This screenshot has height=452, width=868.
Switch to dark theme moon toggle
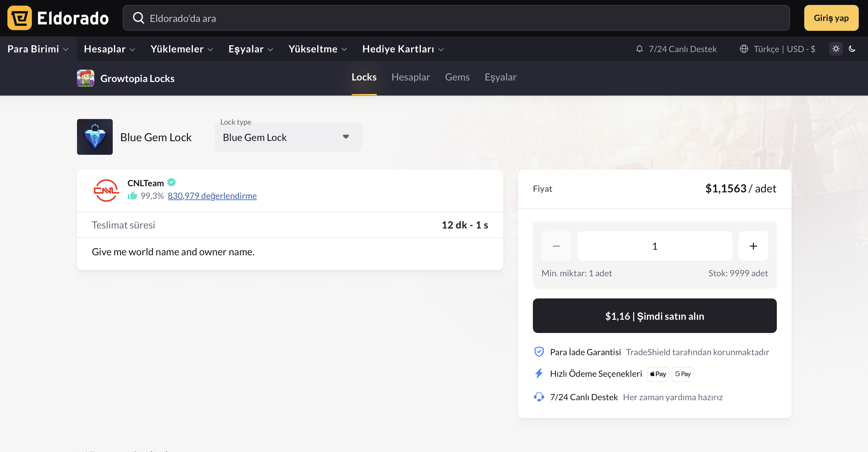(x=852, y=49)
